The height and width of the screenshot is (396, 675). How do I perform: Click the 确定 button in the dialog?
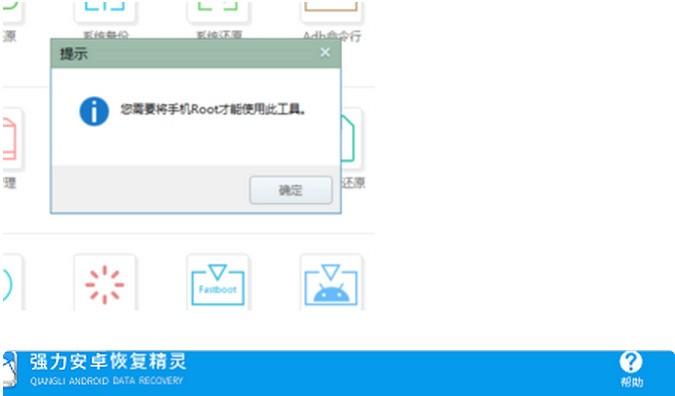(x=291, y=190)
